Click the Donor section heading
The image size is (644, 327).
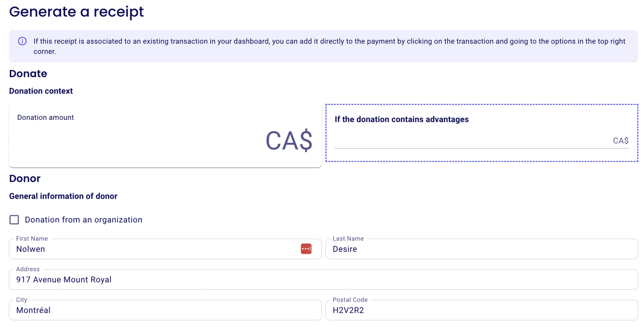click(x=24, y=179)
